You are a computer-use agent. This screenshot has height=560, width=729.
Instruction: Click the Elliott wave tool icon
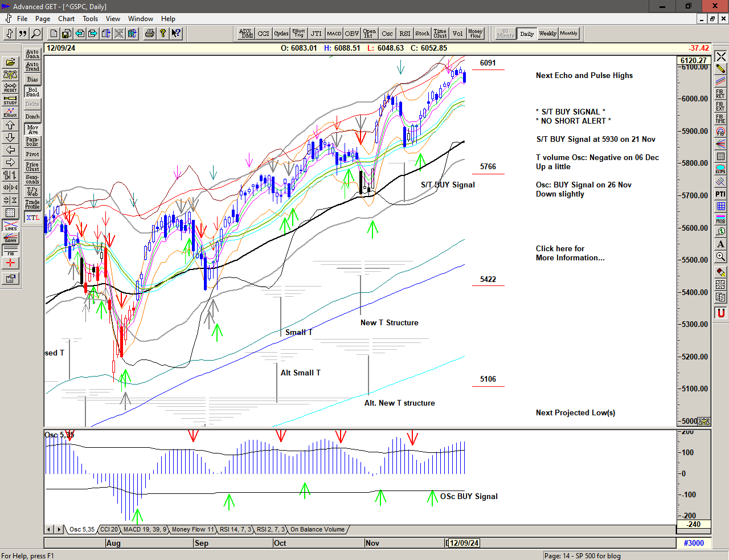pyautogui.click(x=10, y=112)
